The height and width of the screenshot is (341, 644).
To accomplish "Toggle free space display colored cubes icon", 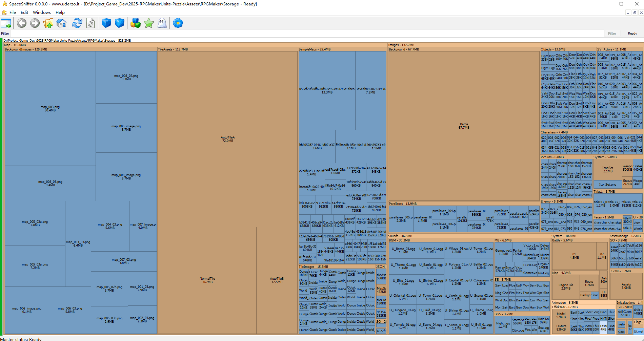I will 136,23.
